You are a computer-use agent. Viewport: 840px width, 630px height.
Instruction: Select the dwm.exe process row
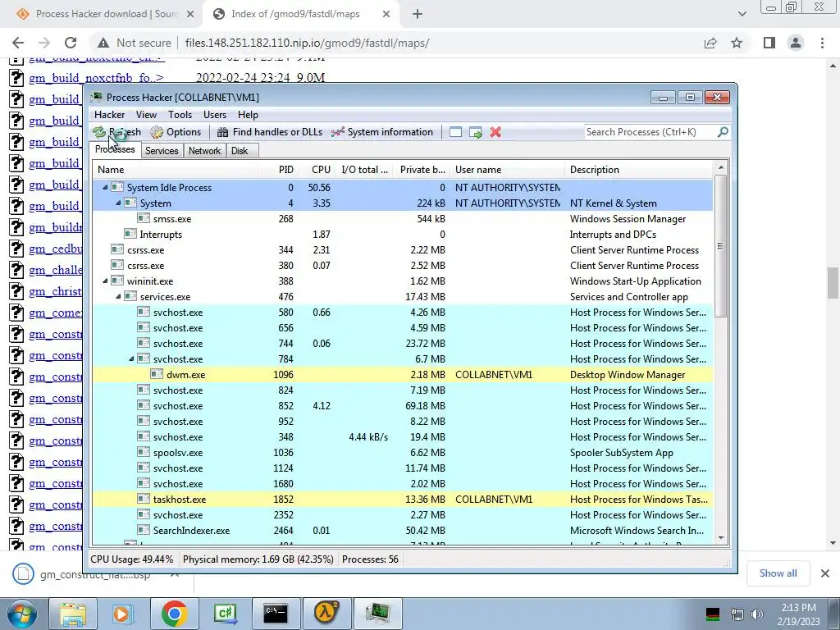403,374
